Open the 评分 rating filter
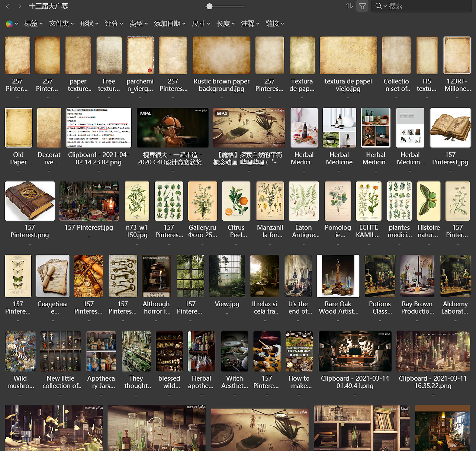This screenshot has height=451, width=476. (x=114, y=23)
